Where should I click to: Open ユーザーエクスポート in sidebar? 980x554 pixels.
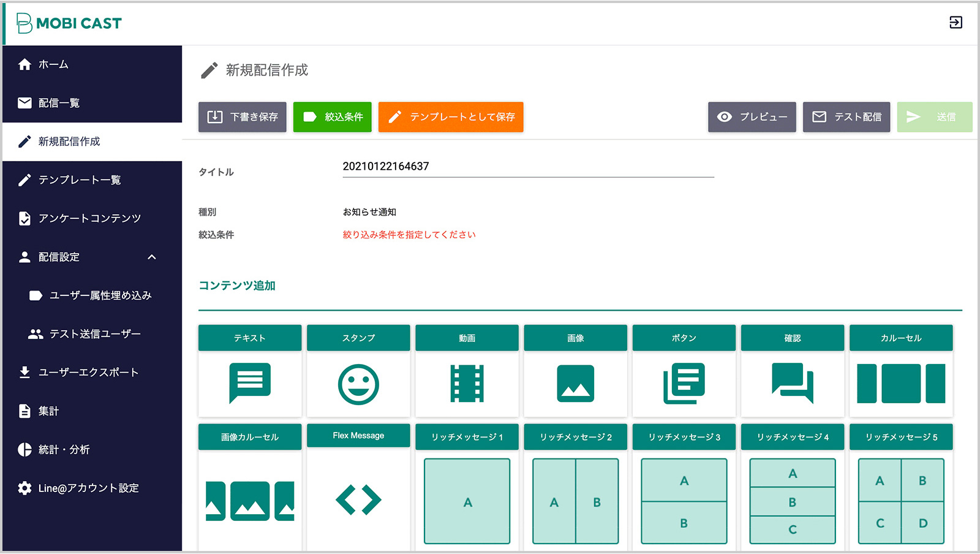[92, 373]
